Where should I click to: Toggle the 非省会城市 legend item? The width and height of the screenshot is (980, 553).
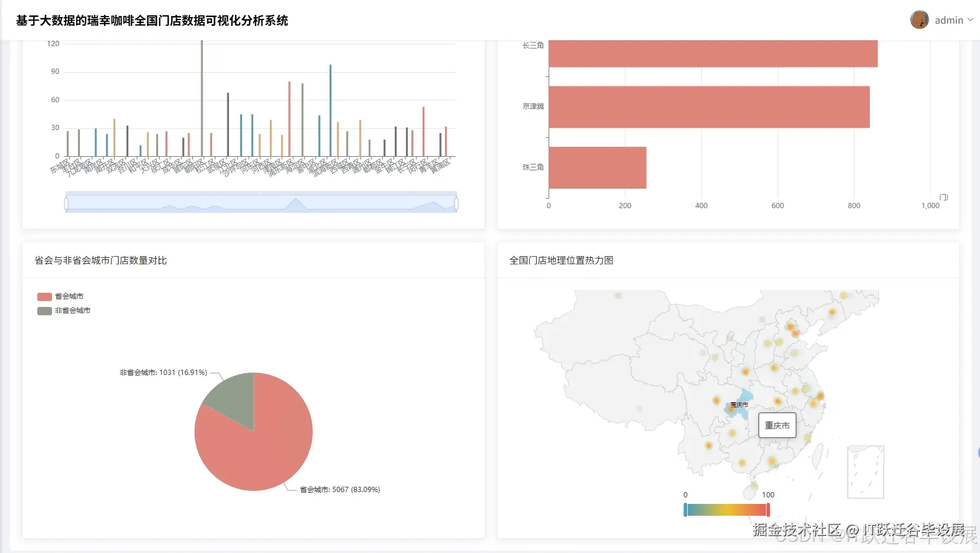tap(64, 311)
